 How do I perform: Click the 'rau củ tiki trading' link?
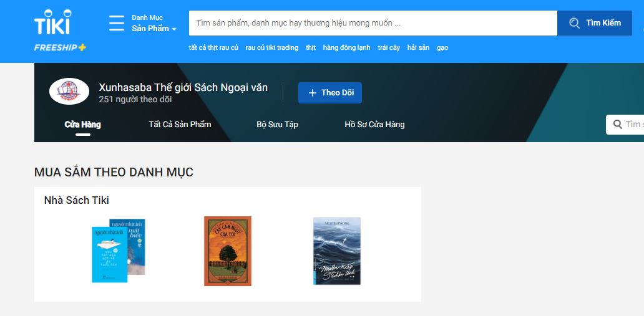pyautogui.click(x=271, y=48)
